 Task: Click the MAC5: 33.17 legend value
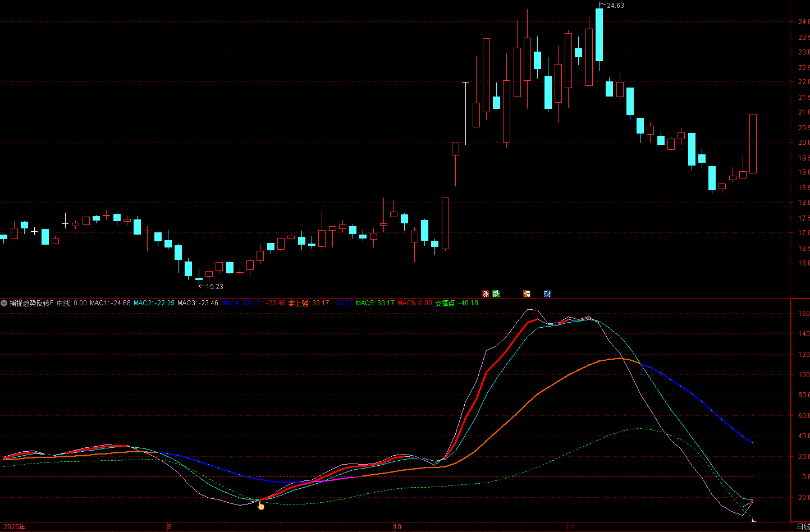coord(375,303)
